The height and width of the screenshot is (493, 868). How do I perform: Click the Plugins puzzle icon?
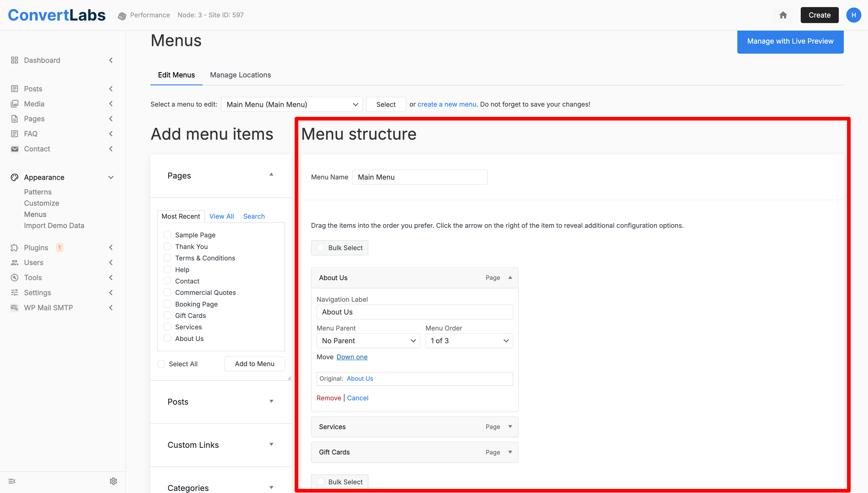point(14,248)
